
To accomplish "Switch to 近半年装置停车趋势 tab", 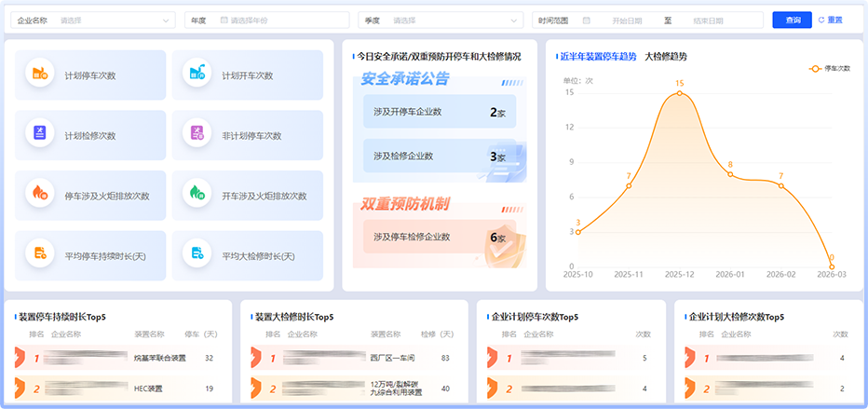I will tap(599, 57).
